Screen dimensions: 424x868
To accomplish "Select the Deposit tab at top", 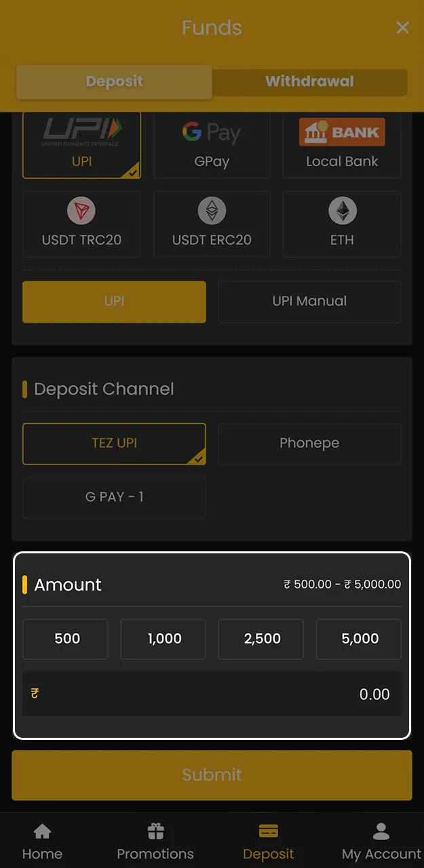I will 114,81.
